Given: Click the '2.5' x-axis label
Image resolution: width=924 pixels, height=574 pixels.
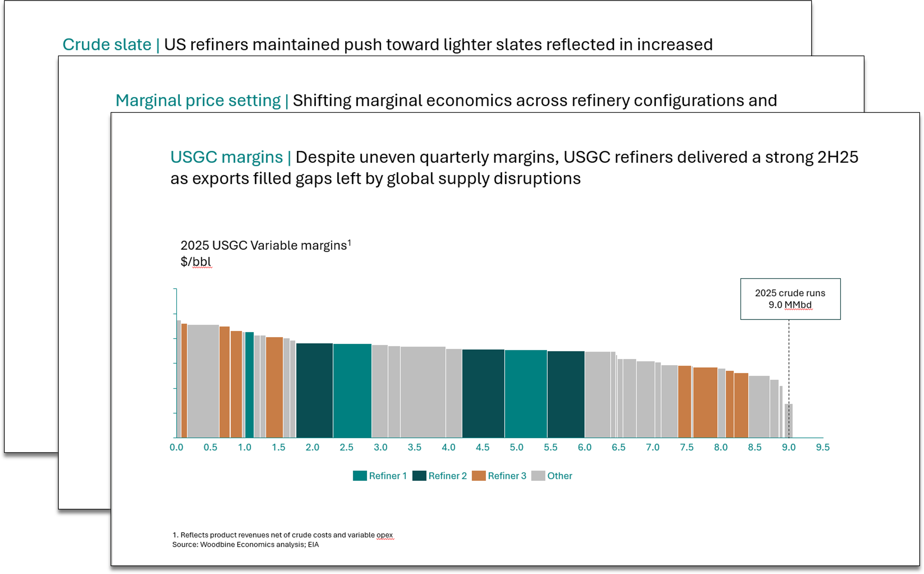Looking at the screenshot, I should [347, 448].
